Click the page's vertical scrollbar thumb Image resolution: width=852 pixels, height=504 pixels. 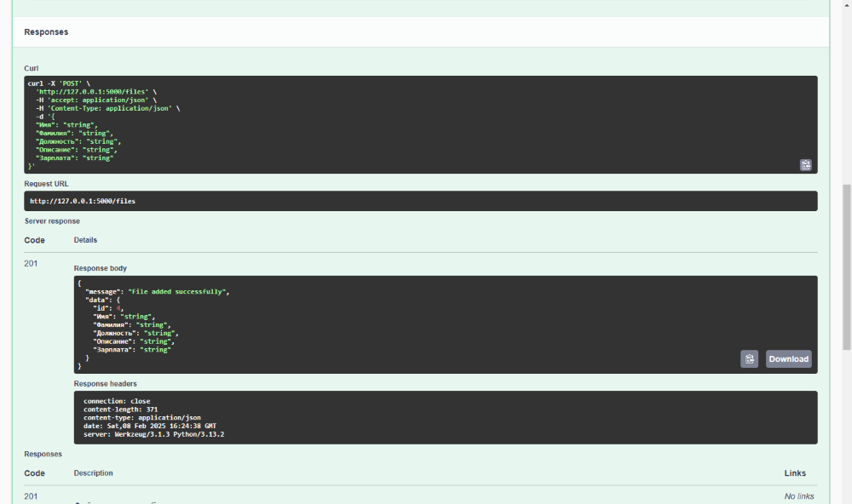(846, 266)
